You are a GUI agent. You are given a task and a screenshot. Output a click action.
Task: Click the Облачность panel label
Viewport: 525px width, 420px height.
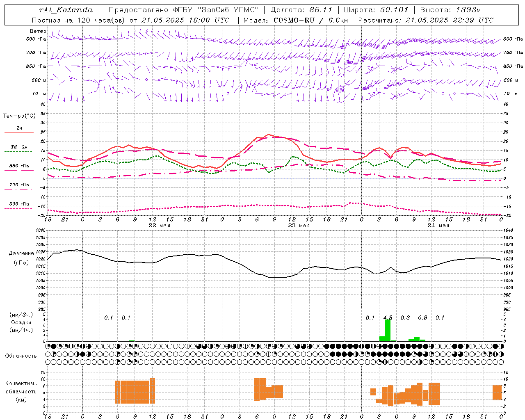[21, 356]
